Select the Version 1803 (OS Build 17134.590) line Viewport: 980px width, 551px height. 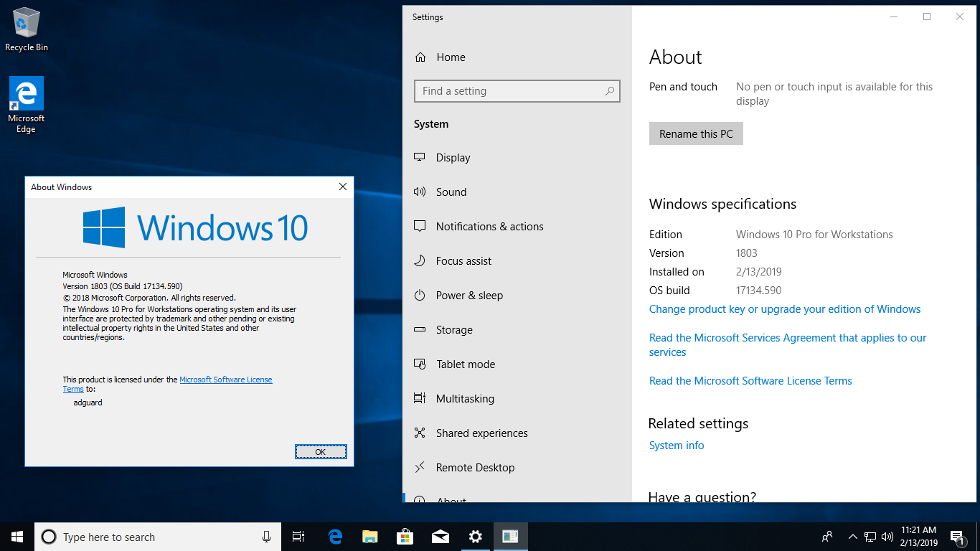point(123,286)
